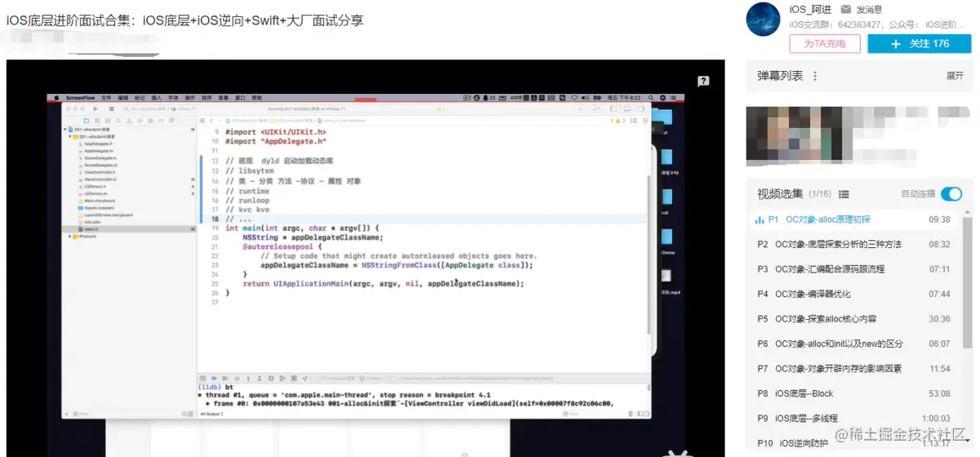Viewport: 980px width, 457px height.
Task: Click the question mark feedback icon on the player
Action: [703, 81]
